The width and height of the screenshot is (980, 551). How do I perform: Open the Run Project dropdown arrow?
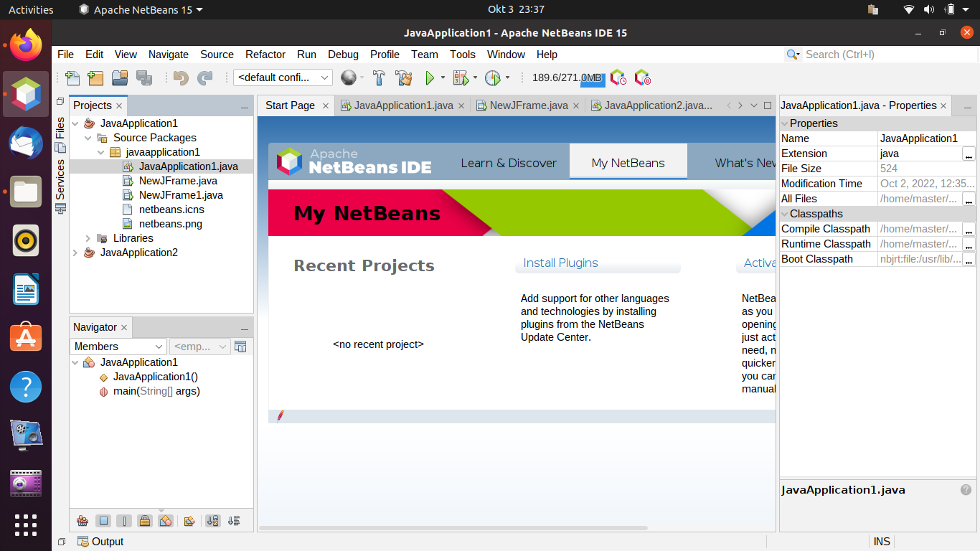443,77
